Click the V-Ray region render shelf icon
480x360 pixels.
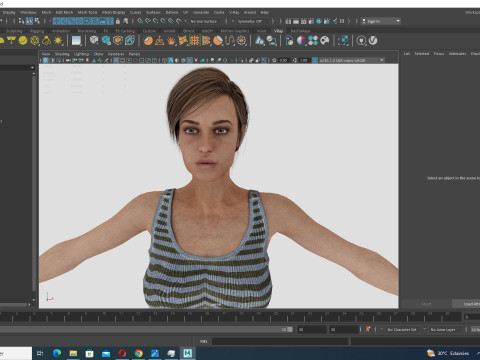pyautogui.click(x=343, y=41)
